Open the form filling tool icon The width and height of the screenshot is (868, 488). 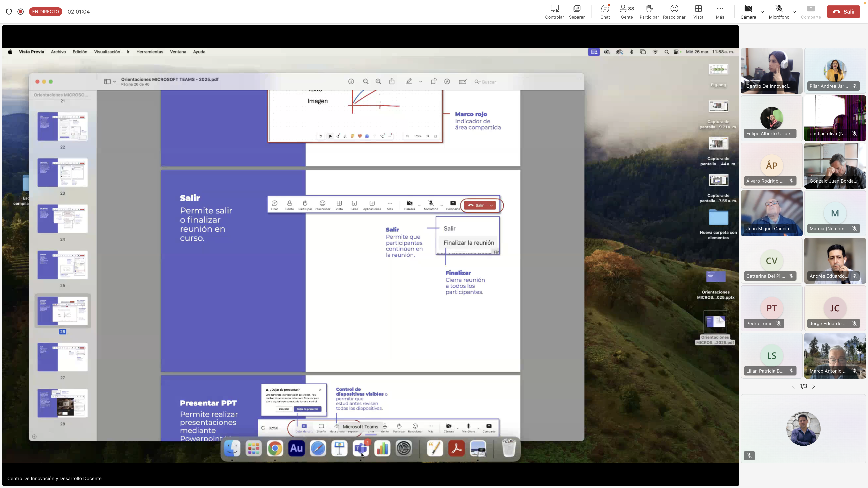pyautogui.click(x=463, y=82)
